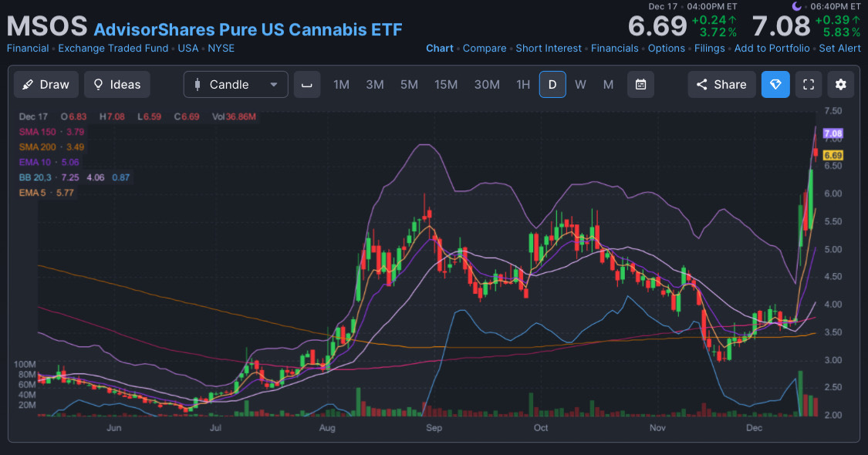
Task: Click AdvisorShares Pure US Cannabis ETF title
Action: click(x=248, y=29)
